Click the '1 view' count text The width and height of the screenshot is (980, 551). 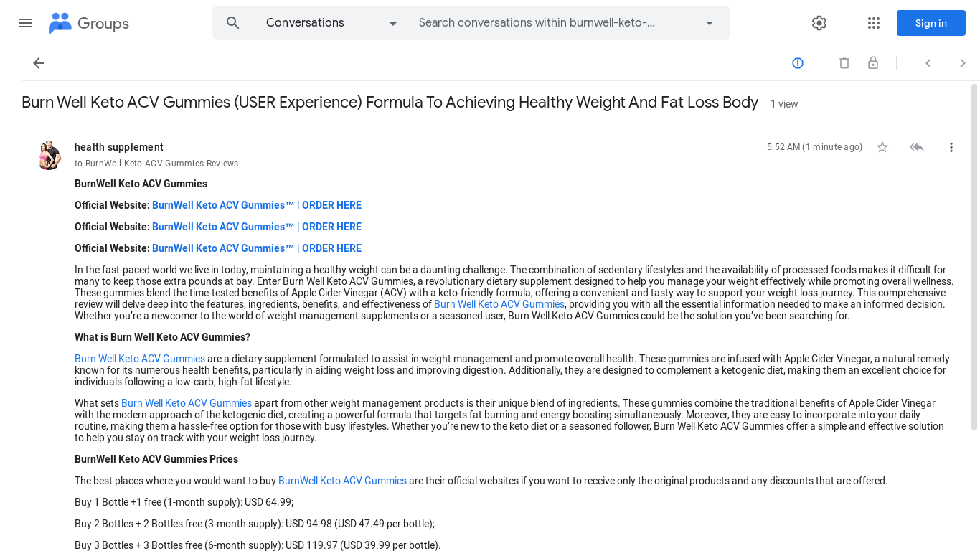(x=784, y=104)
